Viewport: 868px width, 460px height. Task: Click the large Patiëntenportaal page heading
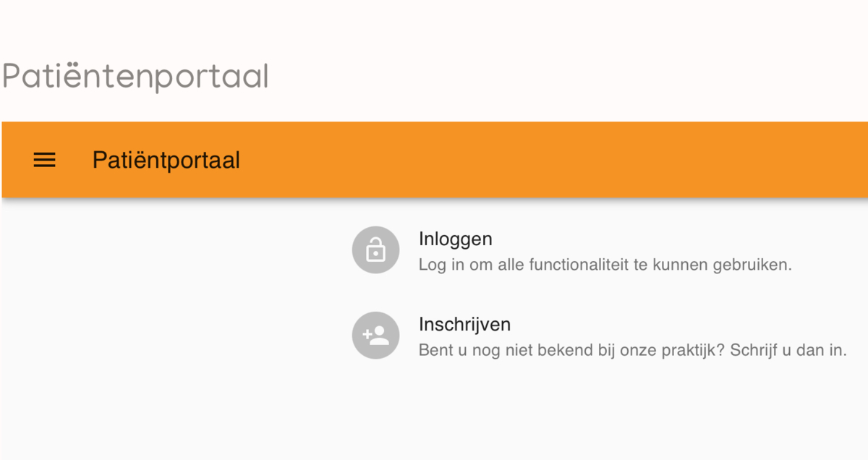pos(135,77)
